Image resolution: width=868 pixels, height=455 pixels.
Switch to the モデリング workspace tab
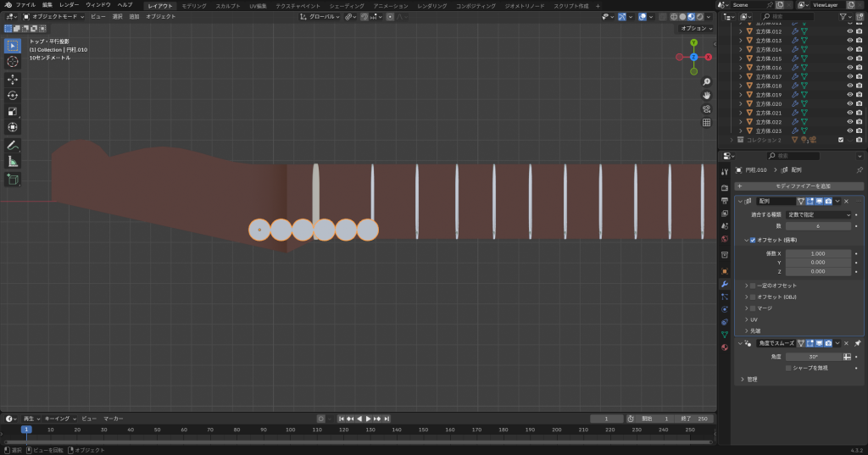point(194,5)
